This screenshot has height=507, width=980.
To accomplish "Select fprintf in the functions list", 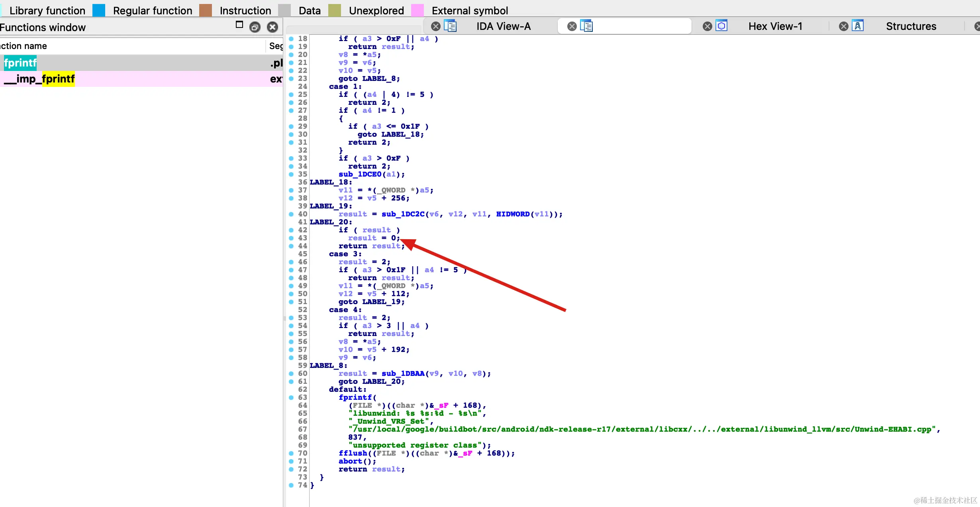I will 20,63.
